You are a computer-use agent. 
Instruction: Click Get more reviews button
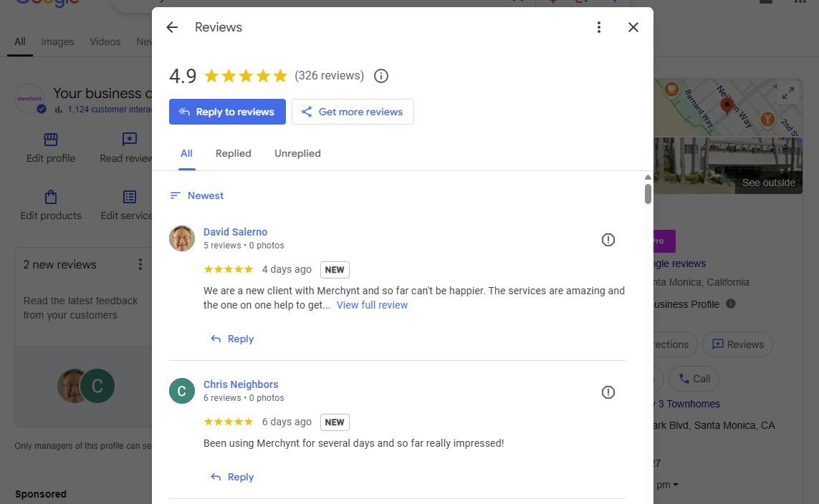[x=353, y=112]
